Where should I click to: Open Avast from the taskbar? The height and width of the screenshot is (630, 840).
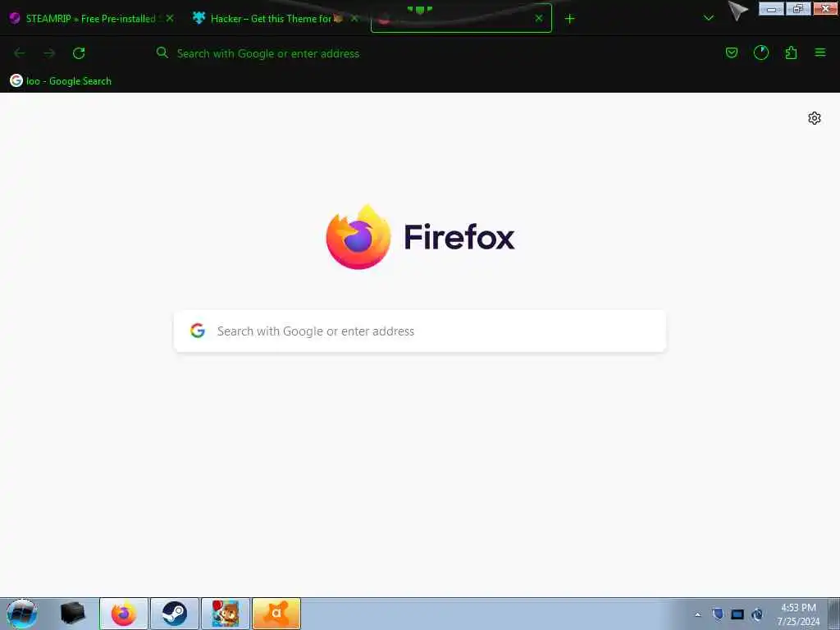click(x=276, y=614)
